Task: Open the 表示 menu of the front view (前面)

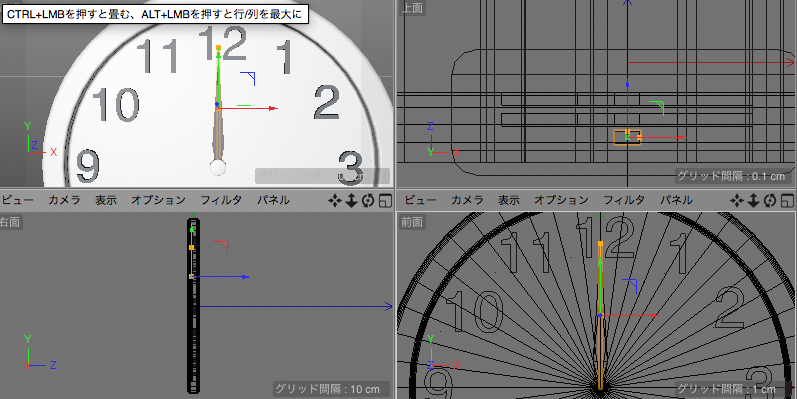Action: 509,200
